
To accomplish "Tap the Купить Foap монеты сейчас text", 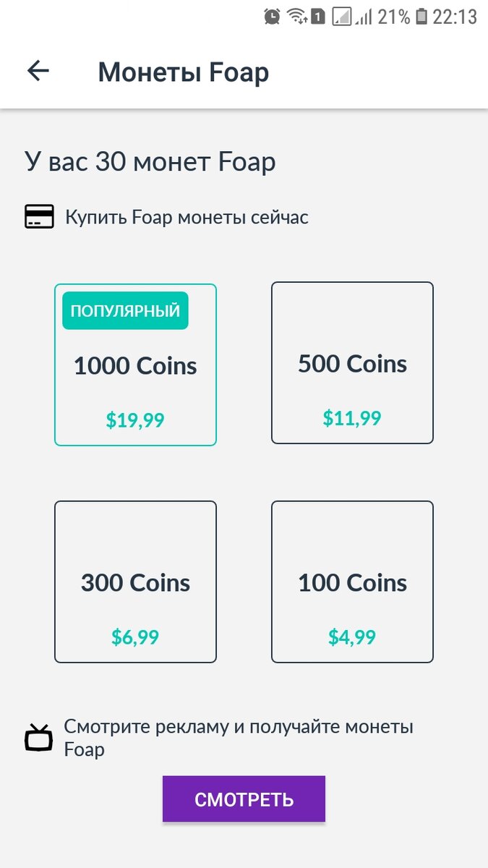I will pos(186,216).
